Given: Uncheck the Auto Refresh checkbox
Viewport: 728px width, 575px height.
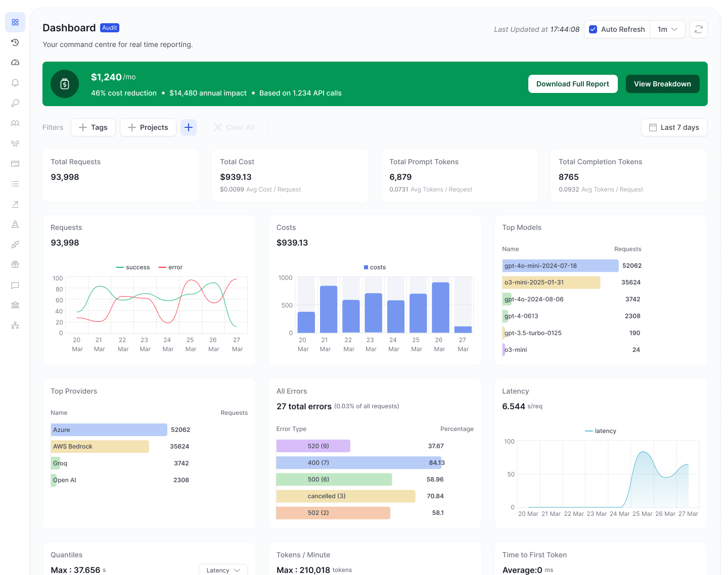Looking at the screenshot, I should pos(593,29).
